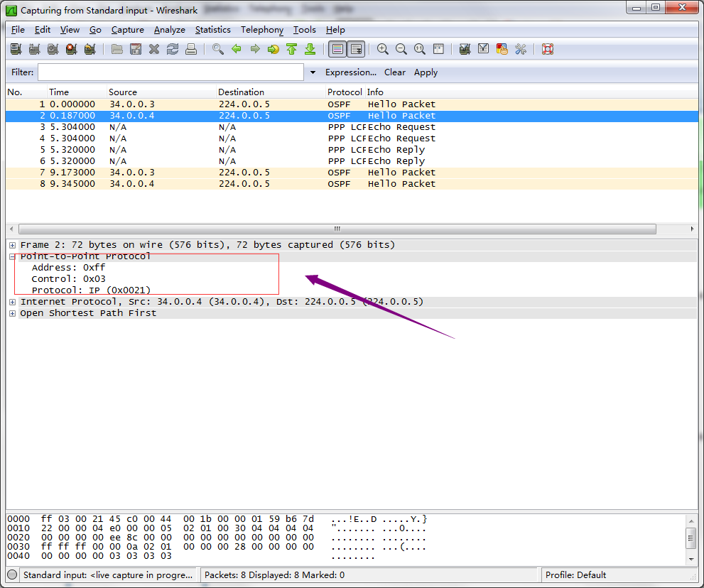Image resolution: width=704 pixels, height=588 pixels.
Task: Select packet 7 at time 9.173000
Action: pos(352,173)
